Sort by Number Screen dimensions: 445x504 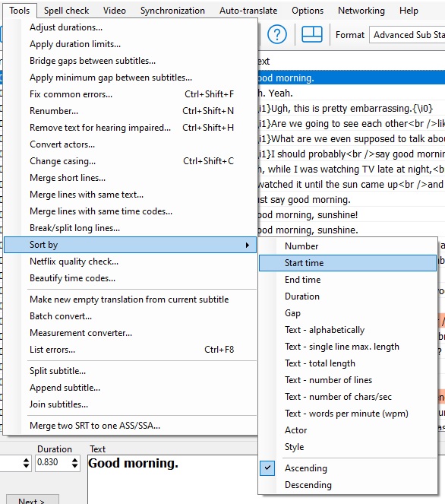pyautogui.click(x=348, y=246)
